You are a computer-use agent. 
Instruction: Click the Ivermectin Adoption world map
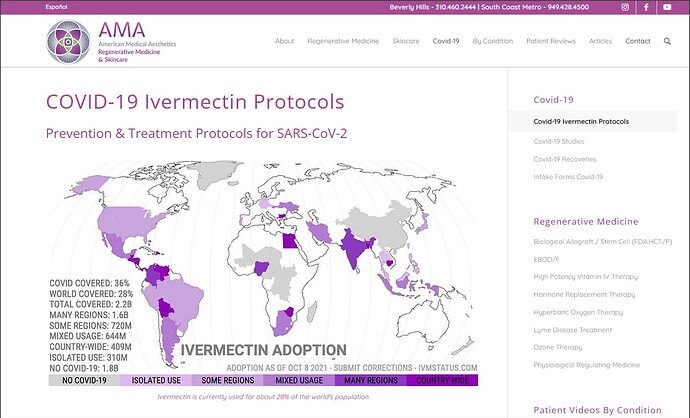(x=263, y=273)
